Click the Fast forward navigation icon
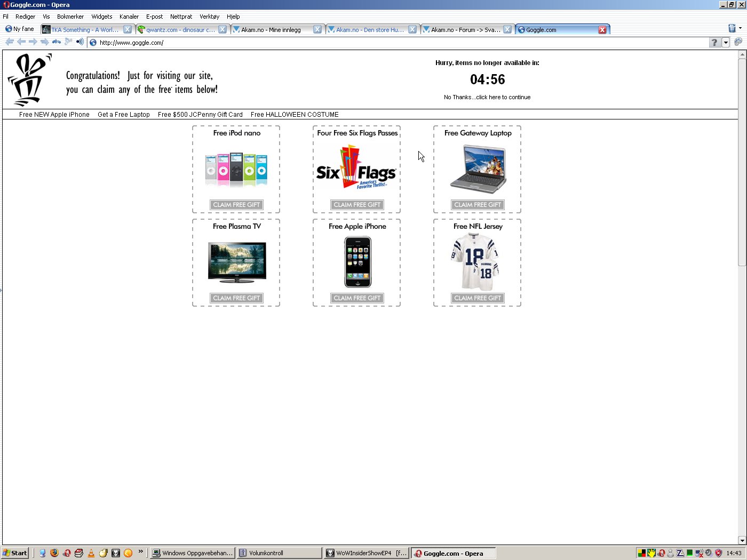The height and width of the screenshot is (560, 747). [x=45, y=42]
